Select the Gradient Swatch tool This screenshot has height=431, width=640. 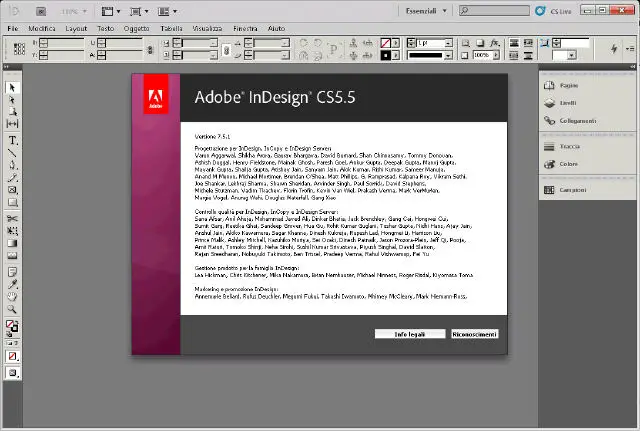coord(12,243)
